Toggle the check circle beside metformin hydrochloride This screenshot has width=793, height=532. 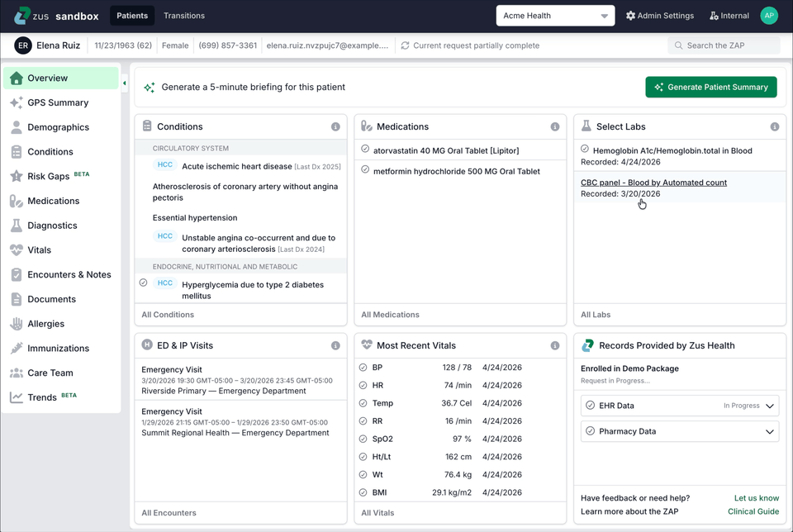[x=365, y=169]
